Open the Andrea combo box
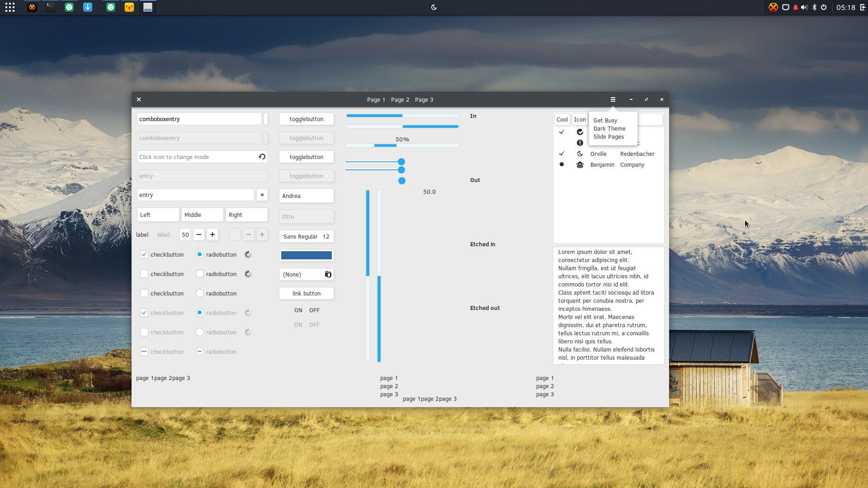 point(307,196)
